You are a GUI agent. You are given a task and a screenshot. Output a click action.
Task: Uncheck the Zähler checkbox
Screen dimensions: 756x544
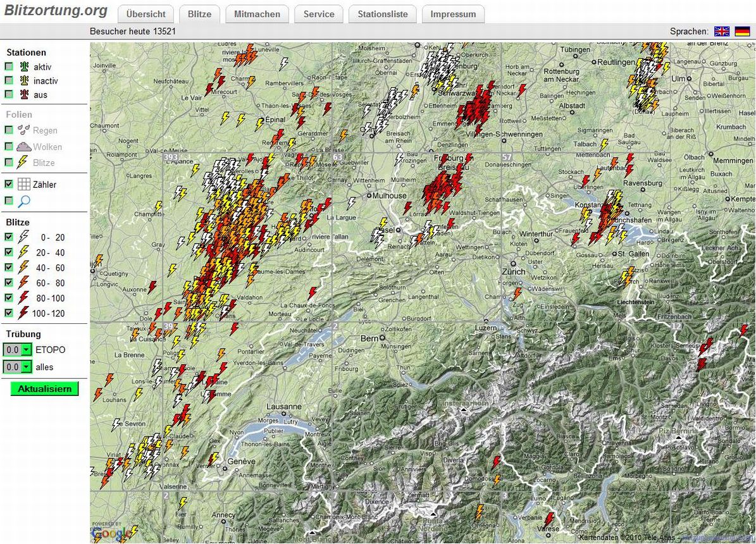point(9,185)
